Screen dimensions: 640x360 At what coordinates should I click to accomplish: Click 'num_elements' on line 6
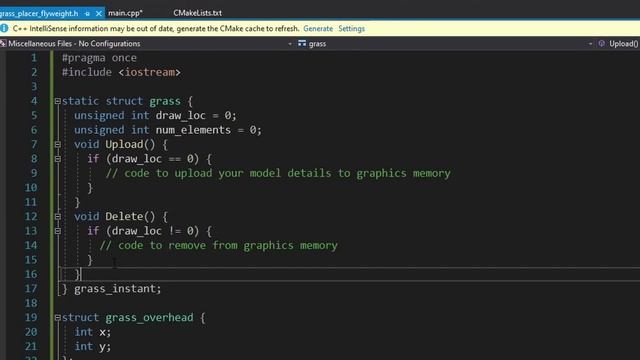pyautogui.click(x=193, y=130)
